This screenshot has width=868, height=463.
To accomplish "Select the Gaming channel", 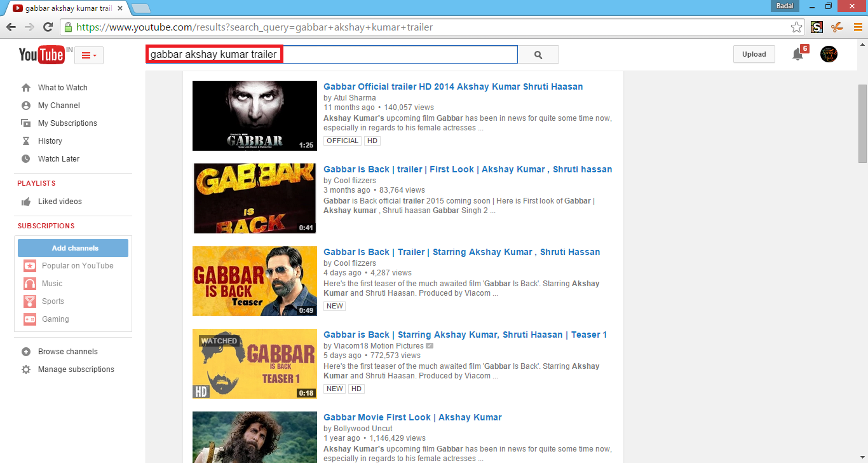I will tap(55, 319).
